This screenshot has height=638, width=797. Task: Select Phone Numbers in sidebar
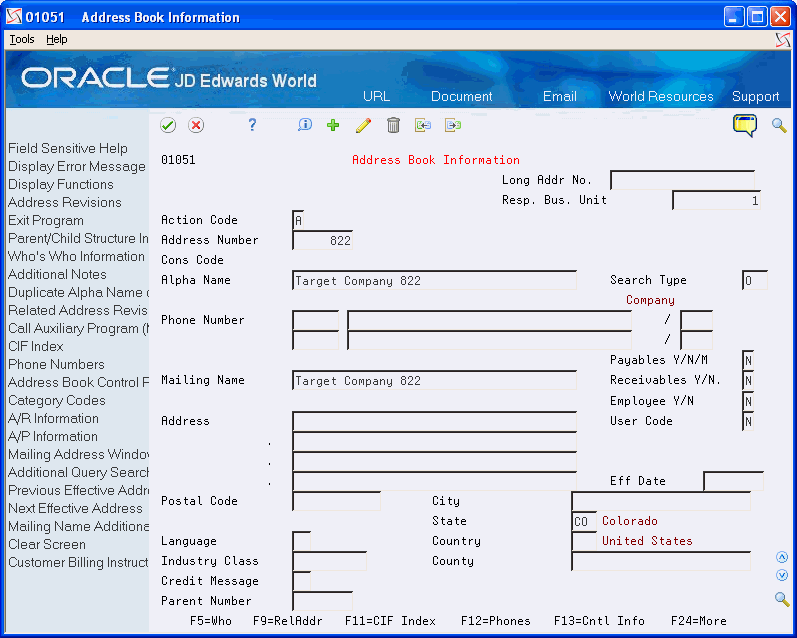pos(56,364)
